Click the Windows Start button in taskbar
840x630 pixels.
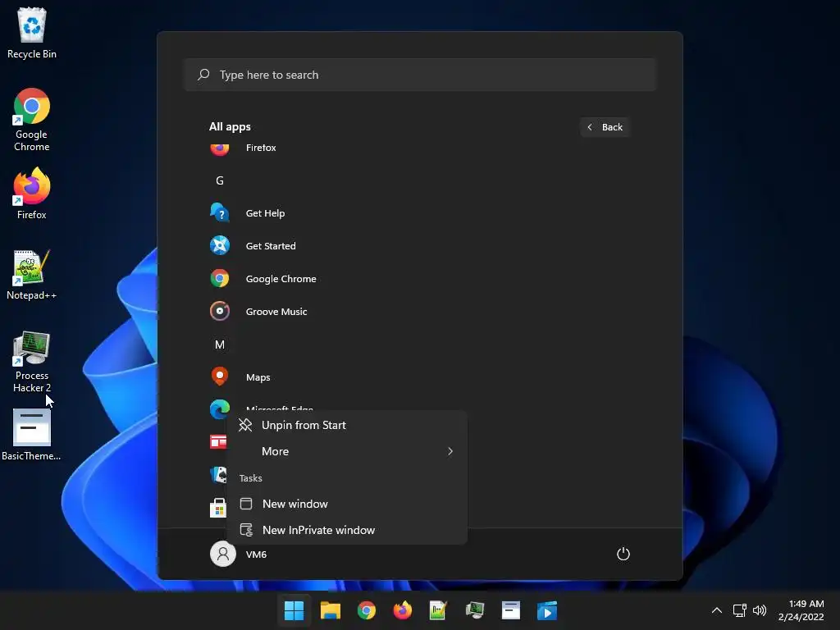[294, 610]
